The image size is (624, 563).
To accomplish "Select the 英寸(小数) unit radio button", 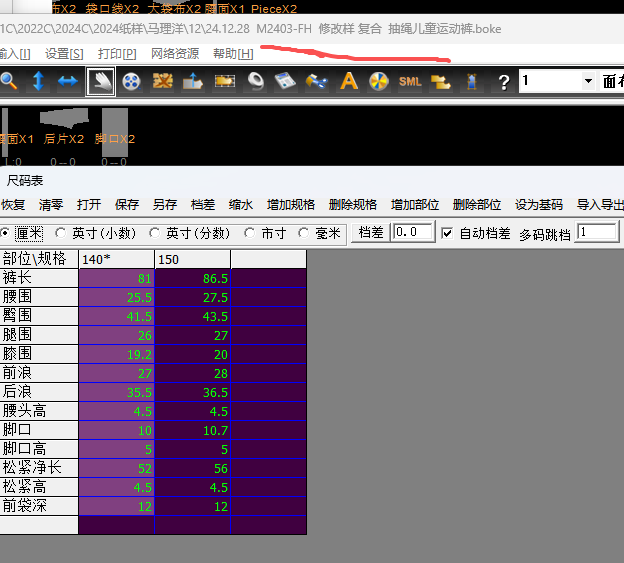I will pos(63,233).
